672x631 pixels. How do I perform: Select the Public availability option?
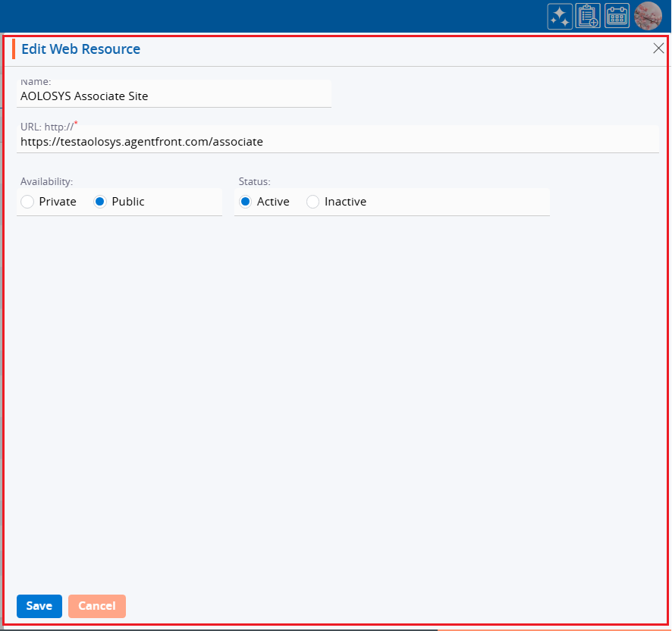pos(100,202)
